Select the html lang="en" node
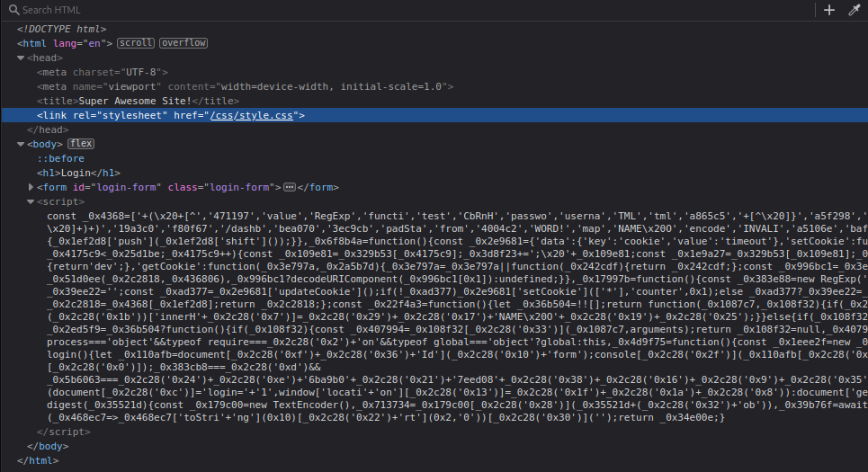Image resolution: width=868 pixels, height=472 pixels. (x=65, y=43)
